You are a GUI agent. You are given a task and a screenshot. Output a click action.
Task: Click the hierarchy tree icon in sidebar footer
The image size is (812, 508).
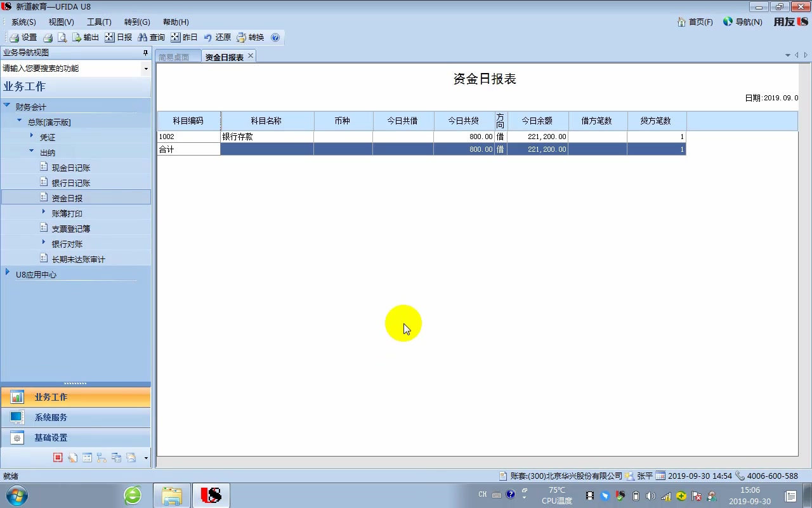[101, 457]
